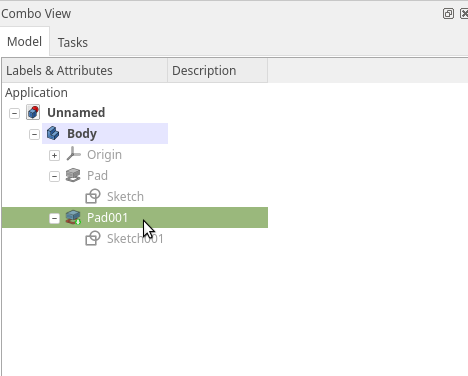The image size is (468, 376).
Task: Click the Body icon in tree
Action: (x=53, y=133)
